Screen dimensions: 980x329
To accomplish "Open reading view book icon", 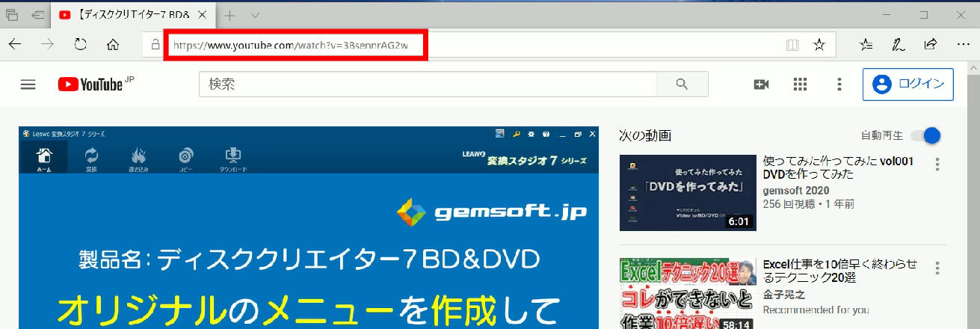I will 792,45.
